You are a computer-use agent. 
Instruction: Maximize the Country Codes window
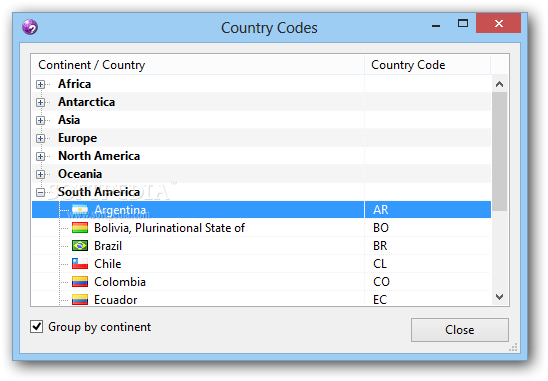coord(463,23)
